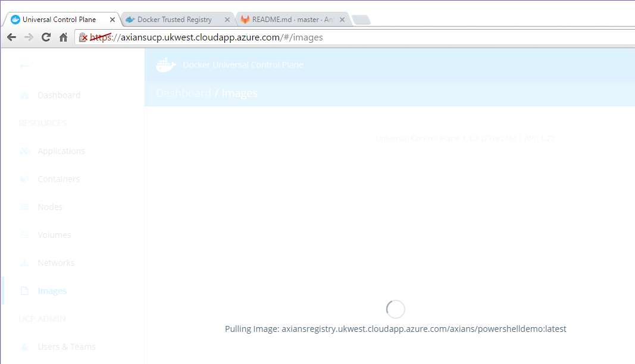Screen dimensions: 635x364
Task: Click the address bar URL field
Action: pos(357,37)
